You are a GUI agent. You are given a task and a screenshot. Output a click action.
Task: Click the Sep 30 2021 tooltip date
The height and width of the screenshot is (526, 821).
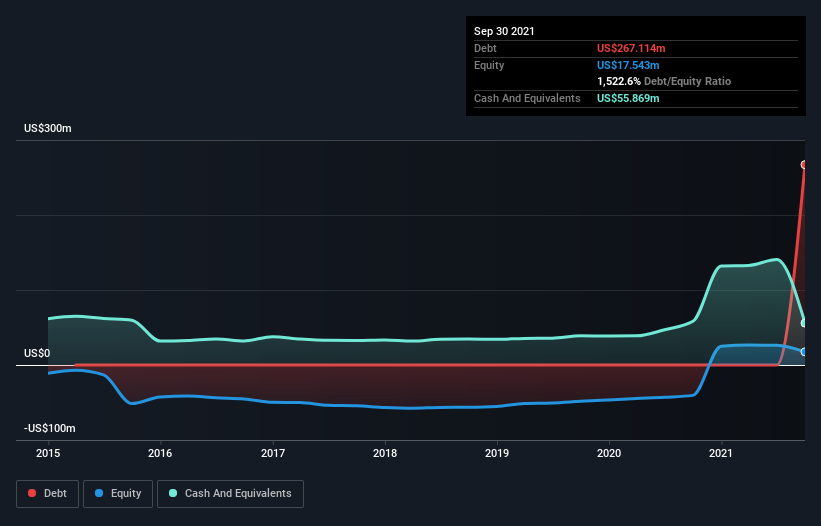pos(504,31)
